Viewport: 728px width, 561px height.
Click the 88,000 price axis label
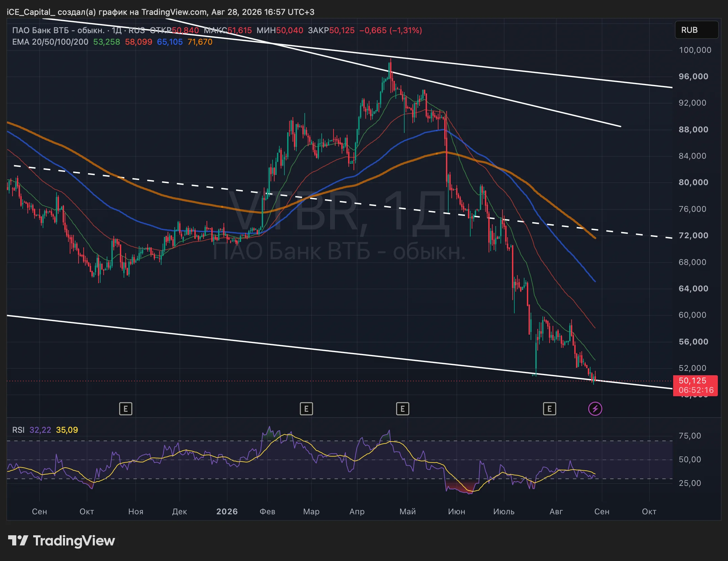693,130
